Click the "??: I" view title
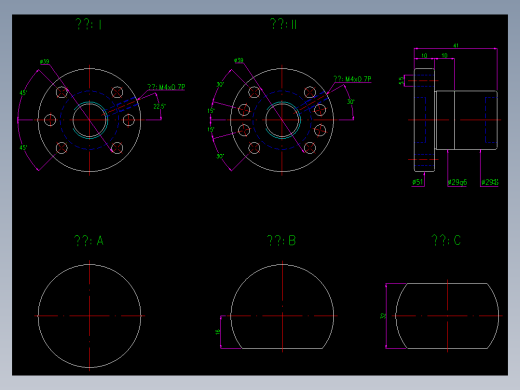Viewport: 520px width, 390px height. pos(89,24)
